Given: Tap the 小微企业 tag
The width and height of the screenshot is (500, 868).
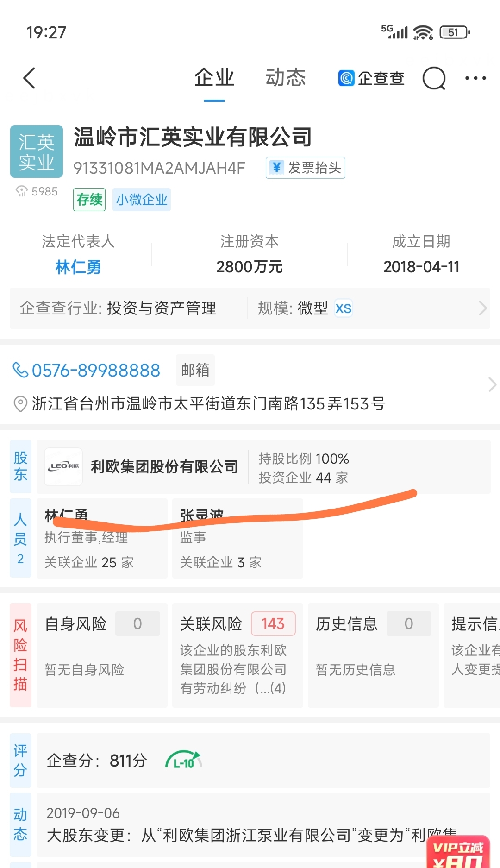Looking at the screenshot, I should coord(142,200).
